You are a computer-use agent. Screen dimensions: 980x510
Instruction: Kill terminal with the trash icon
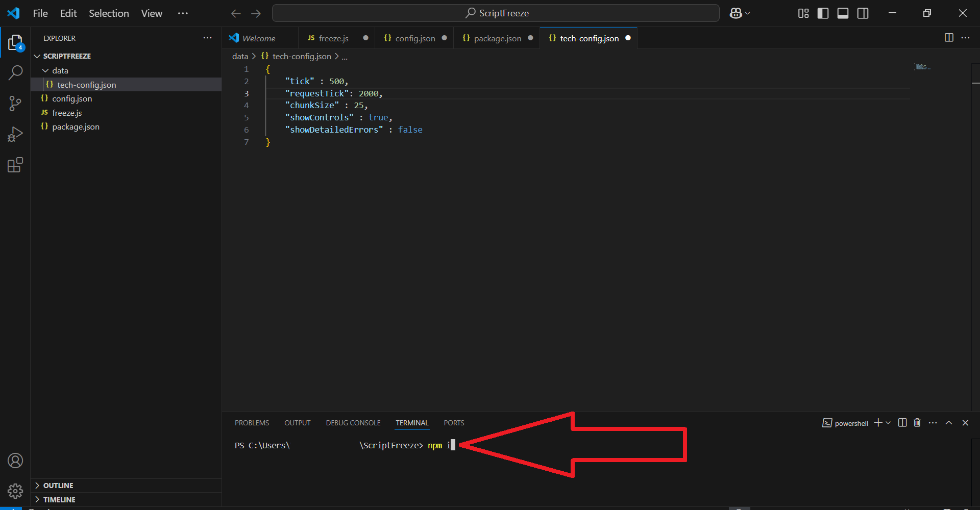tap(917, 423)
